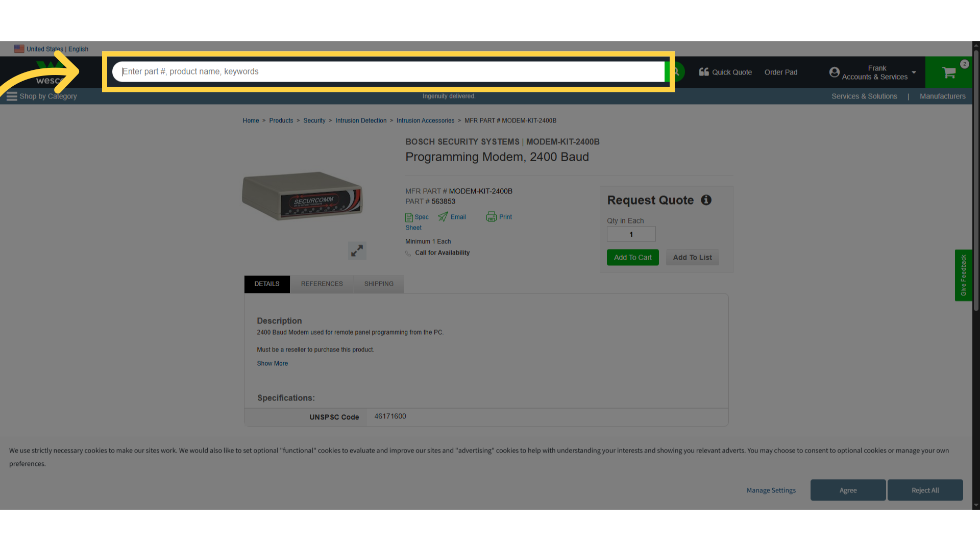Click Add To List button
The image size is (980, 551).
click(692, 258)
